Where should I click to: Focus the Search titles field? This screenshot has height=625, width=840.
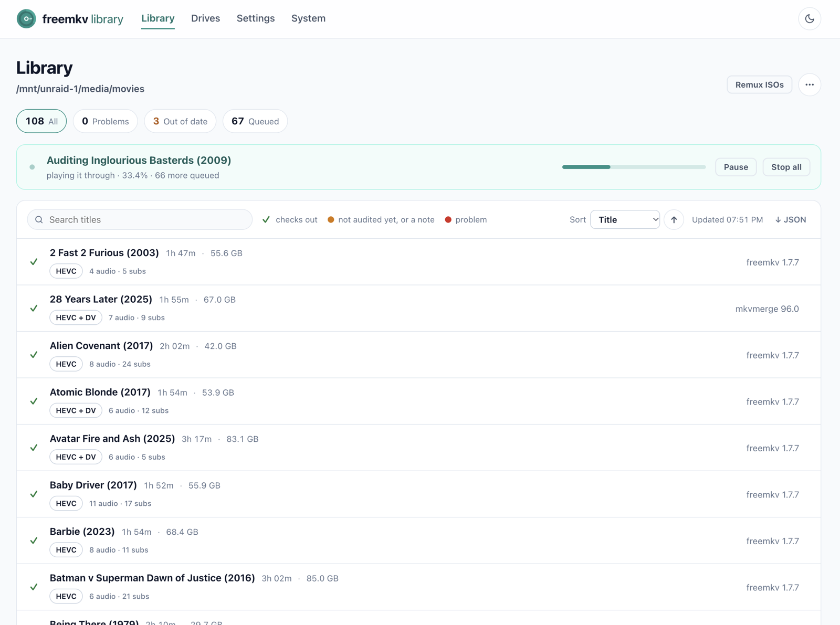140,220
